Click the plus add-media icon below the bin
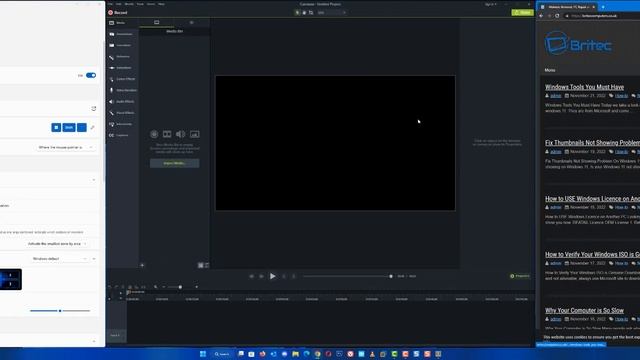The width and height of the screenshot is (640, 360). [142, 265]
